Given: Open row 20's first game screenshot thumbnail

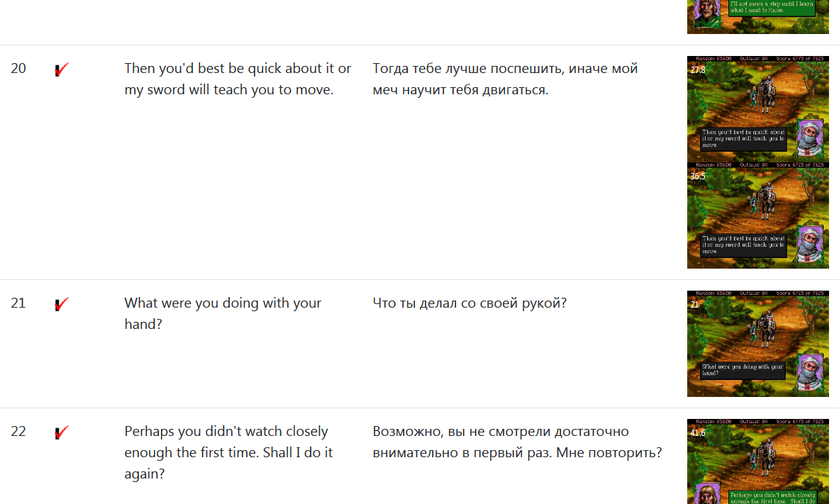Looking at the screenshot, I should pyautogui.click(x=757, y=109).
